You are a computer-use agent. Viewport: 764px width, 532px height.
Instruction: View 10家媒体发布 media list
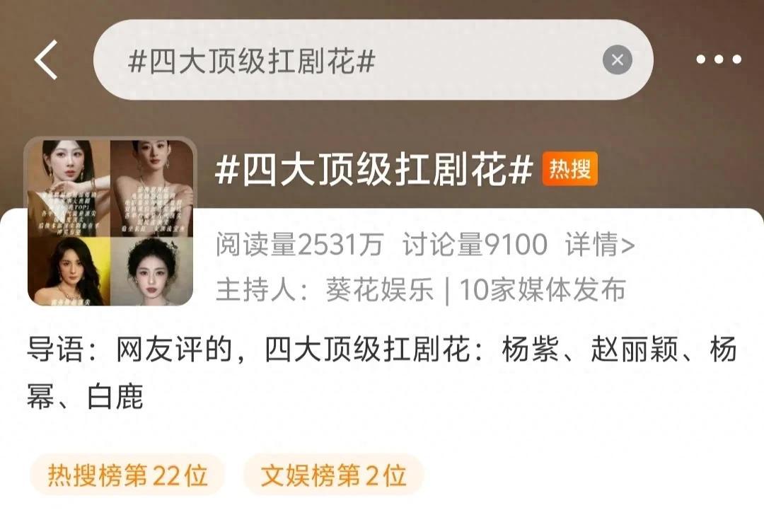pyautogui.click(x=543, y=289)
